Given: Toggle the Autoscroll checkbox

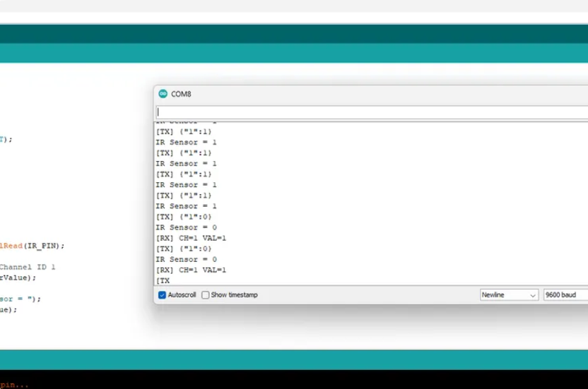Looking at the screenshot, I should 162,295.
